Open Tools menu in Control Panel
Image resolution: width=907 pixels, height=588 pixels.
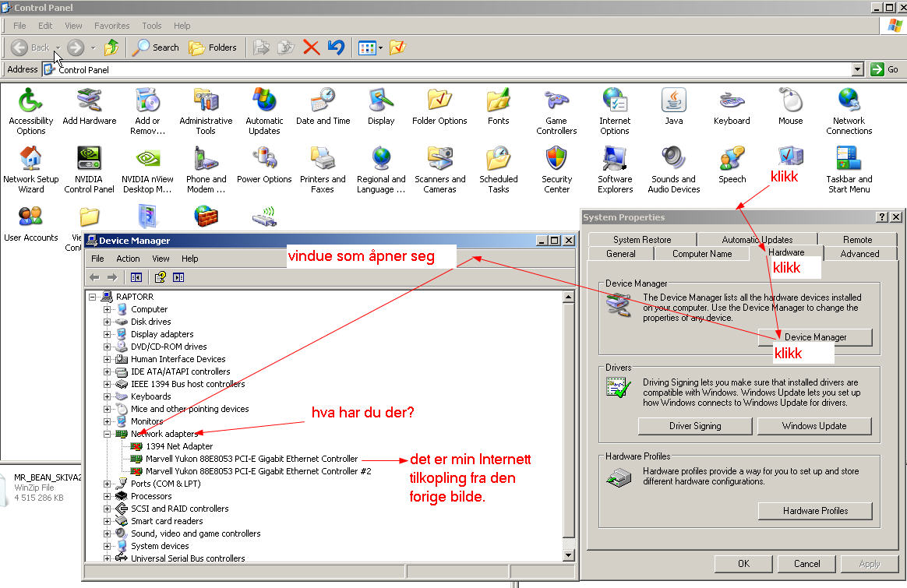point(151,26)
